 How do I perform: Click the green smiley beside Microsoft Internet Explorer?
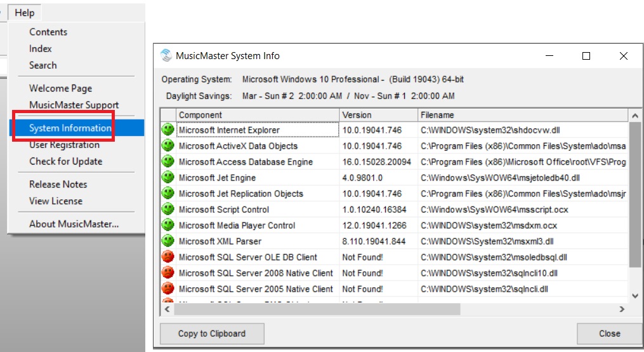coord(168,130)
